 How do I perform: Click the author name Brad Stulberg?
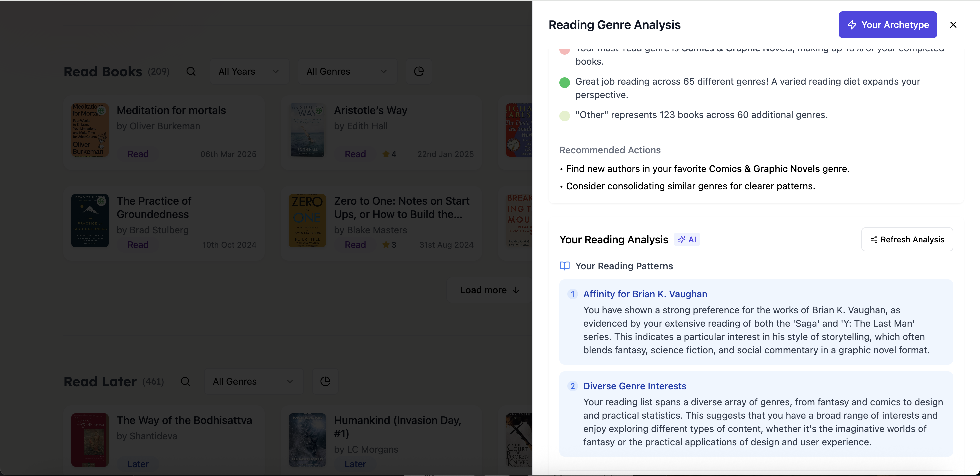(159, 230)
